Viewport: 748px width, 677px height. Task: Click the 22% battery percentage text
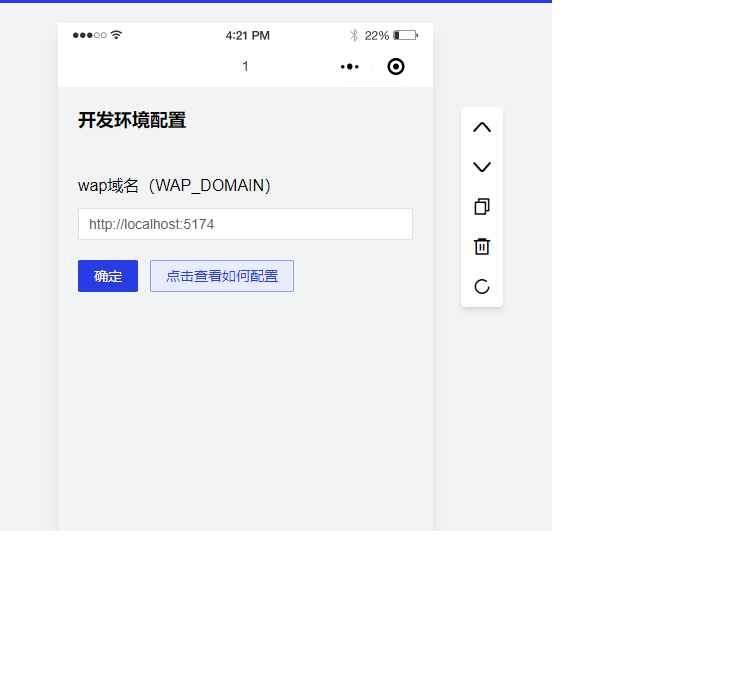(x=377, y=35)
